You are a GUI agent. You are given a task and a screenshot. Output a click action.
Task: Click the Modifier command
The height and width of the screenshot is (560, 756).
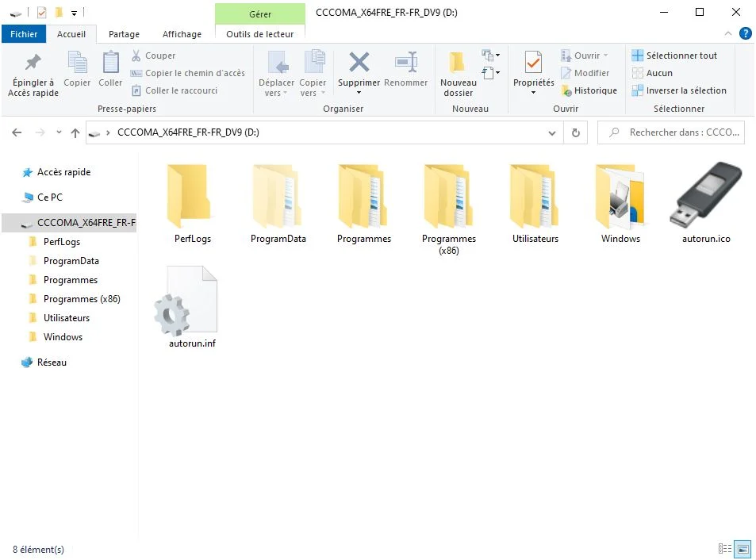pos(585,73)
